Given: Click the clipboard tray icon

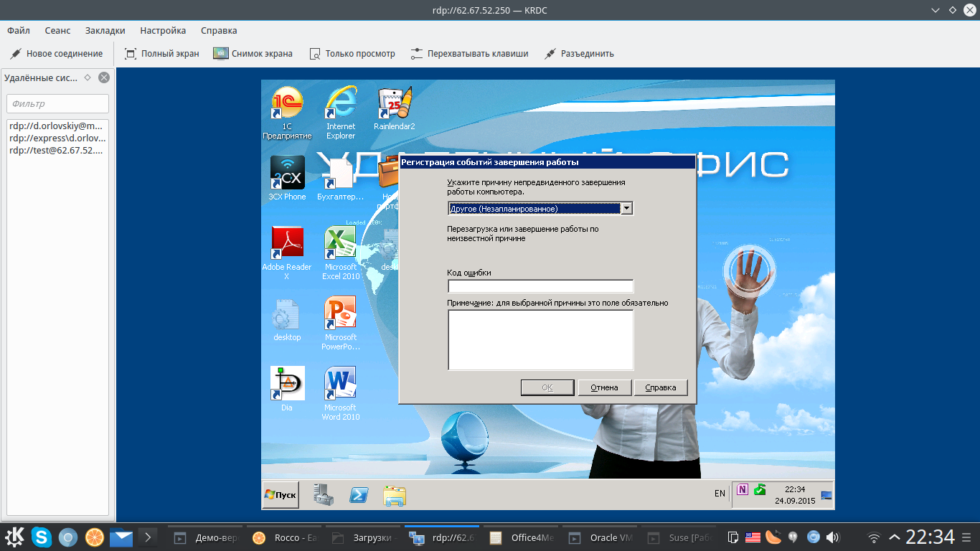Looking at the screenshot, I should coord(733,537).
